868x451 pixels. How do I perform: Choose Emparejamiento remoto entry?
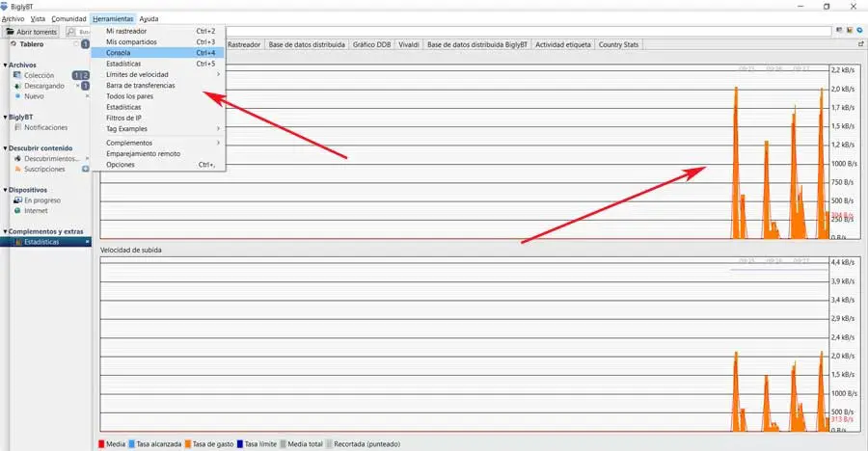[158, 154]
